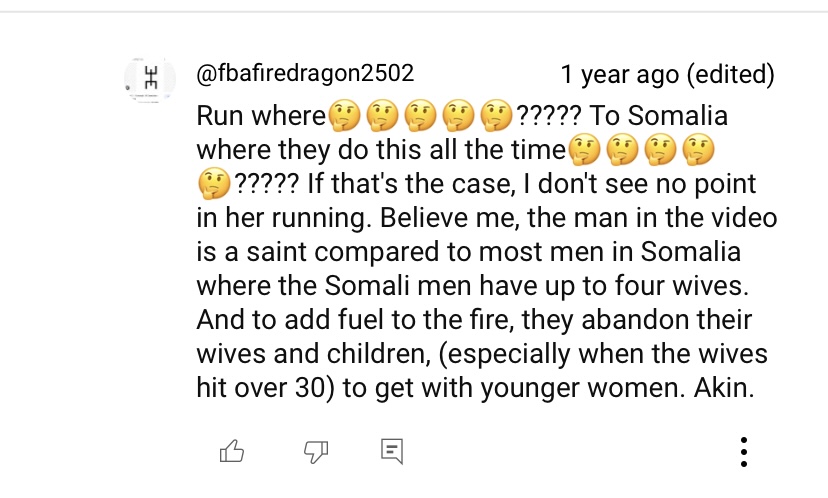Open the commenter's profile avatar
This screenshot has width=828, height=498.
tap(150, 80)
